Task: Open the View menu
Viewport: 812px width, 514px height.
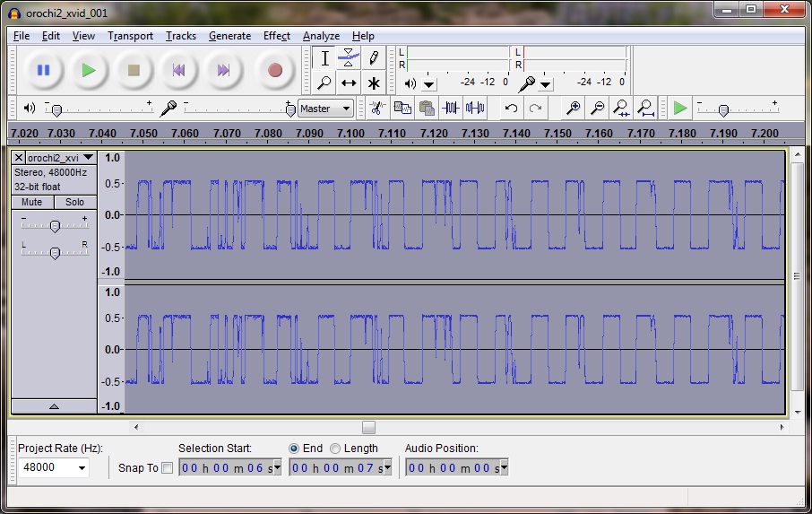Action: click(x=83, y=36)
